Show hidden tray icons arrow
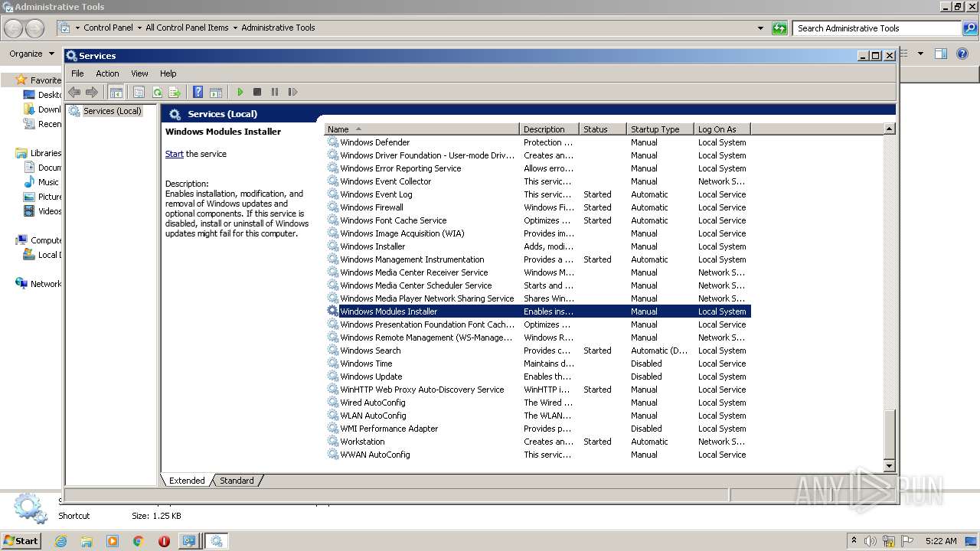 tap(854, 541)
